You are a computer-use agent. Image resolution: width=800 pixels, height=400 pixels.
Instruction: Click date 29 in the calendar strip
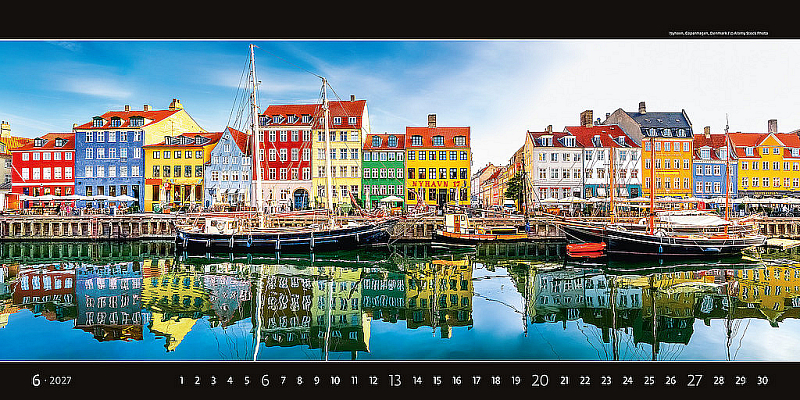[x=740, y=381]
